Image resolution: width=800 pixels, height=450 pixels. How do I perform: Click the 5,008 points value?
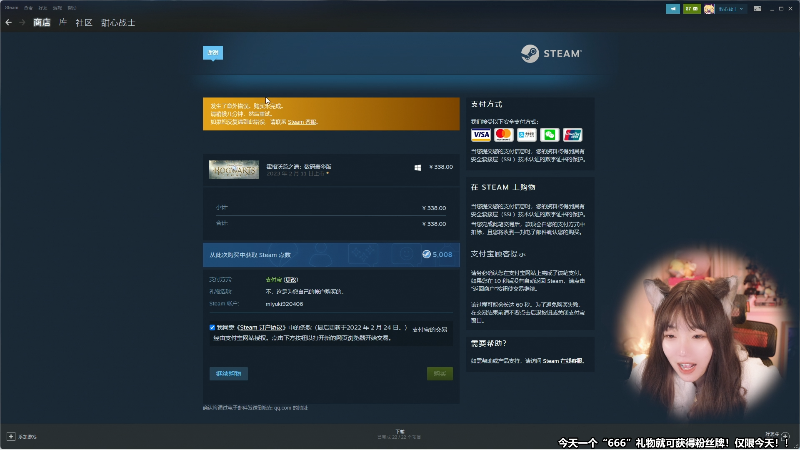(442, 254)
